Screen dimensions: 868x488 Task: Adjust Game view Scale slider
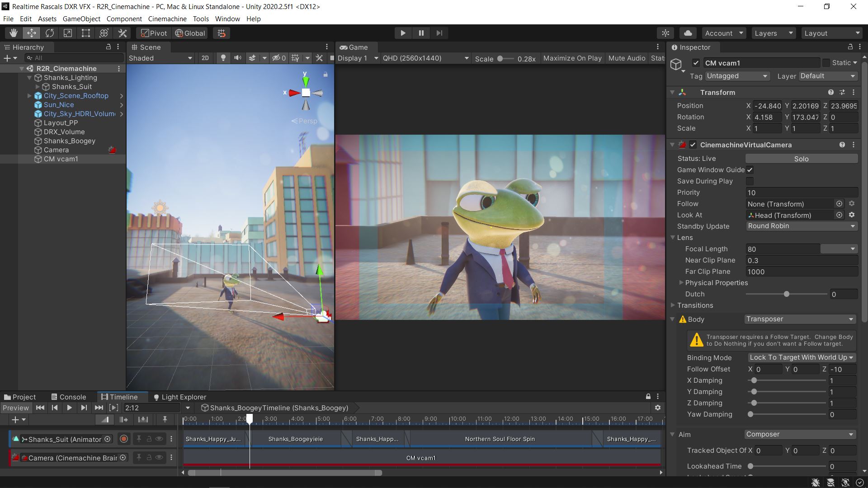(x=505, y=58)
